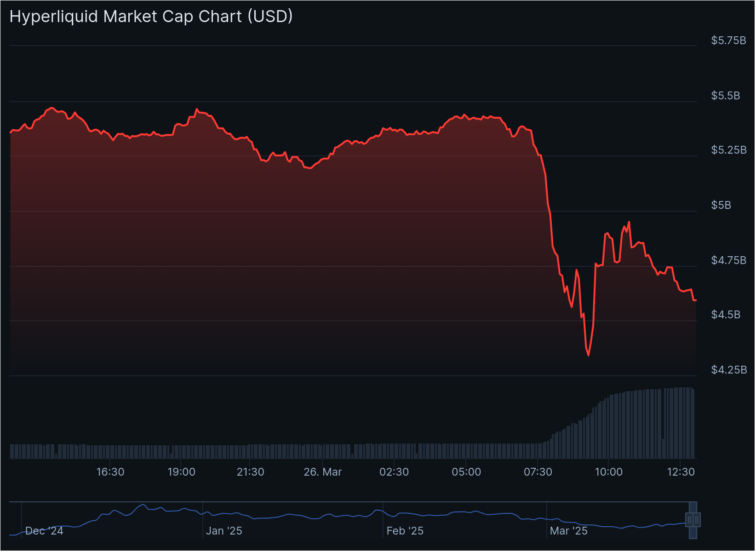Click the $5.5B y-axis label

726,96
